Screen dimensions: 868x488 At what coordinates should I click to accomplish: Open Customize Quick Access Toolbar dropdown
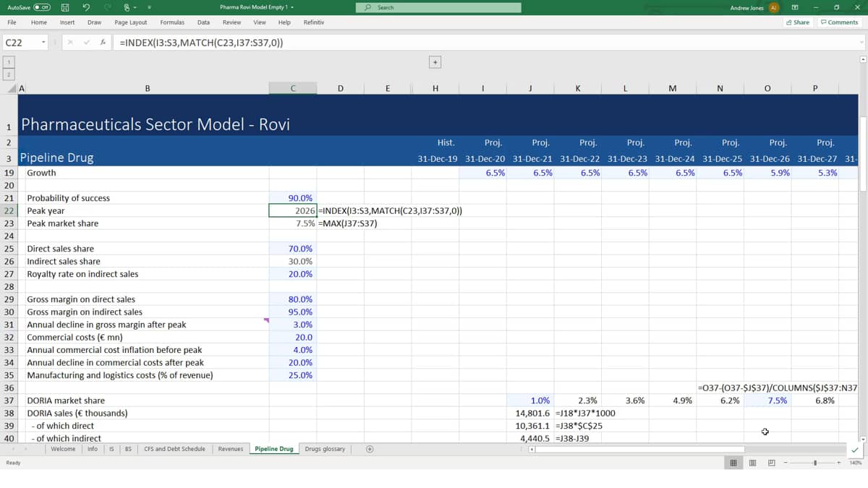[x=149, y=7]
